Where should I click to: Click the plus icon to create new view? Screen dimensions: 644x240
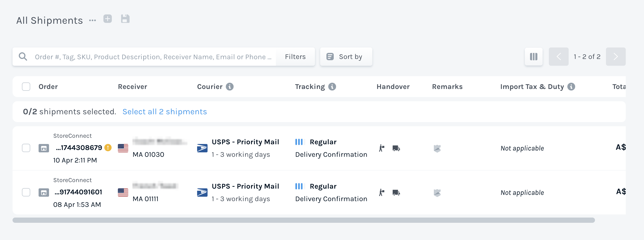(x=108, y=19)
